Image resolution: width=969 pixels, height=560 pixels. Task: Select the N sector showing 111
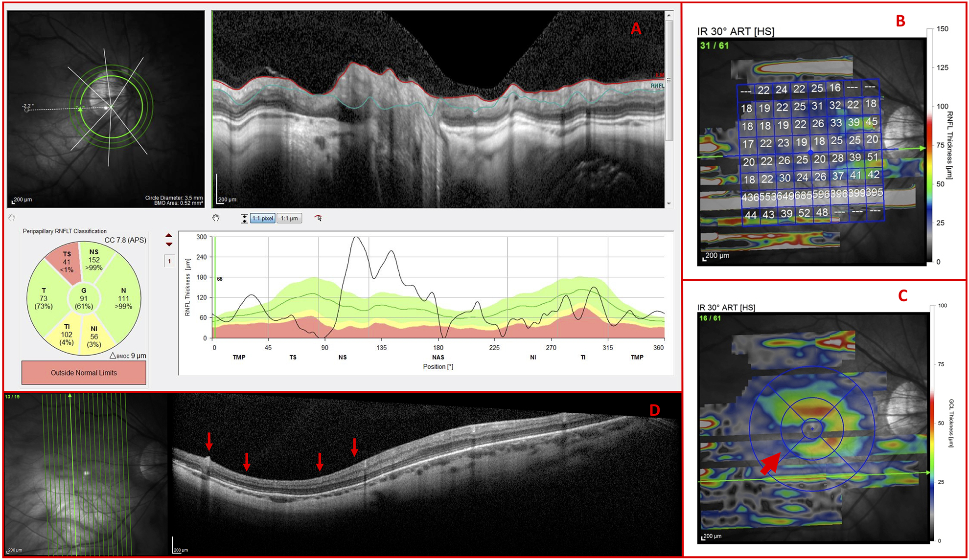coord(123,298)
